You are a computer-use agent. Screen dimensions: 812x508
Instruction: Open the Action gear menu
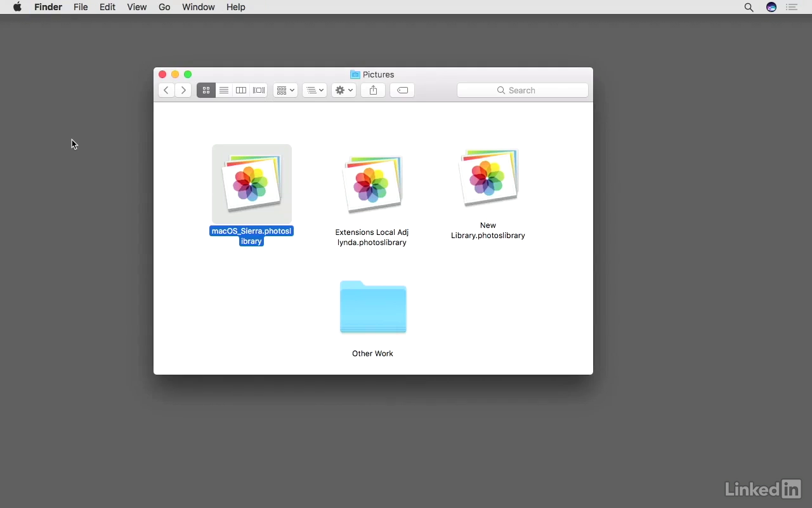(344, 90)
